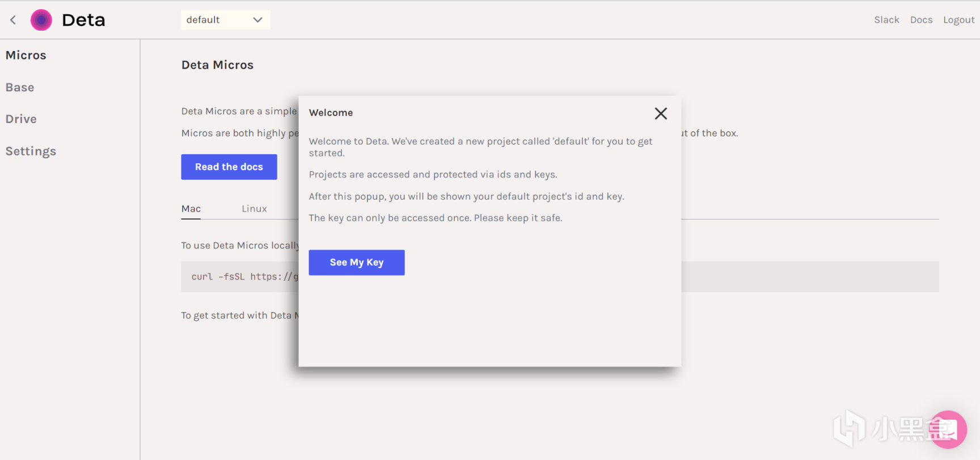
Task: Click 'The key can only be accessed once' line
Action: click(436, 218)
